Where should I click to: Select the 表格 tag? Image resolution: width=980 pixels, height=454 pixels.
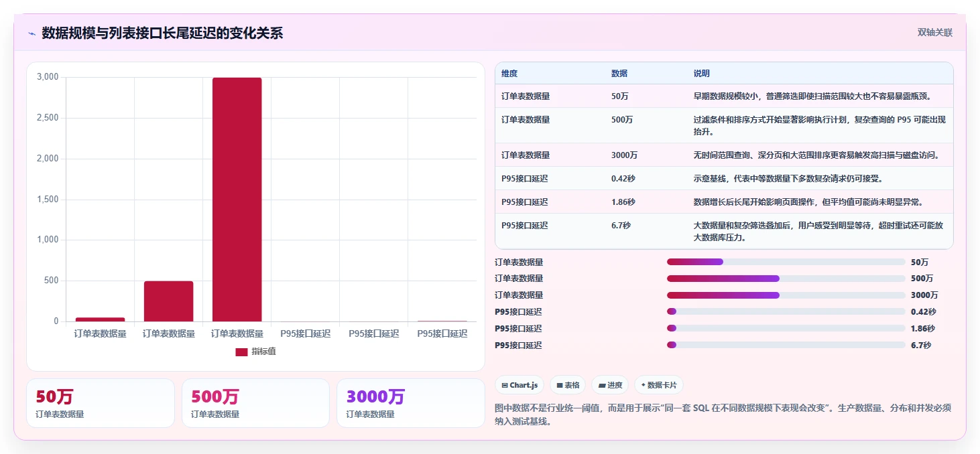568,385
